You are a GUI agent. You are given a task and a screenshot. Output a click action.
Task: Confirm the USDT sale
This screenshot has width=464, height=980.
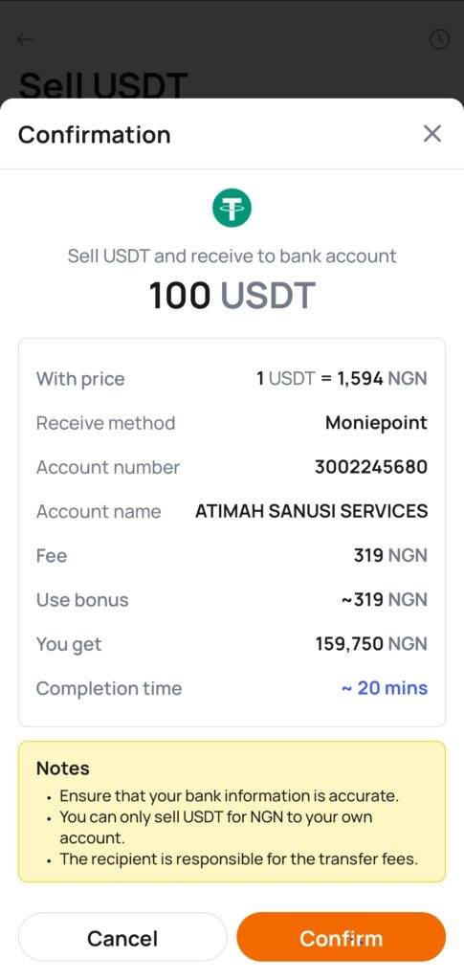pos(341,937)
